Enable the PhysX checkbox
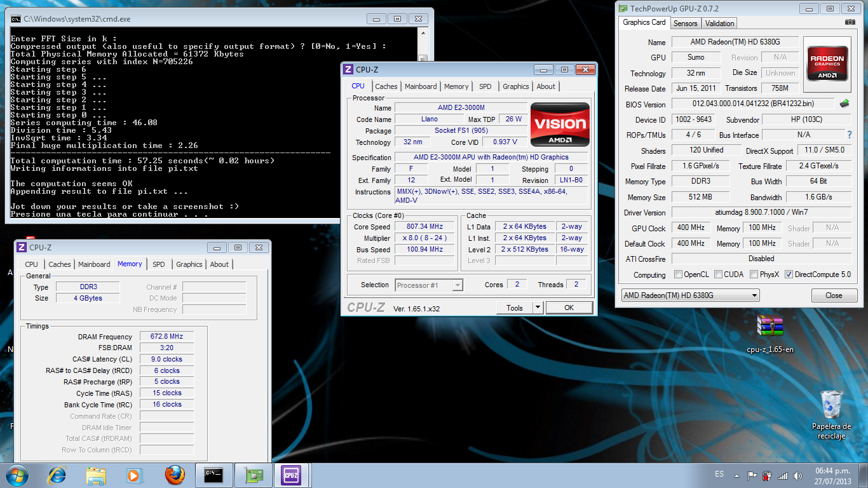This screenshot has height=488, width=868. (754, 274)
